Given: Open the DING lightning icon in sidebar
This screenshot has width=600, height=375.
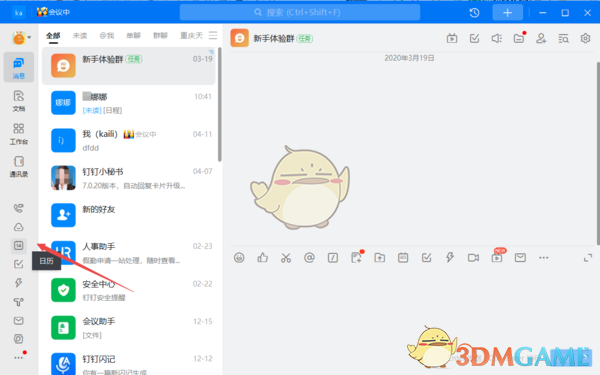Looking at the screenshot, I should (x=18, y=283).
